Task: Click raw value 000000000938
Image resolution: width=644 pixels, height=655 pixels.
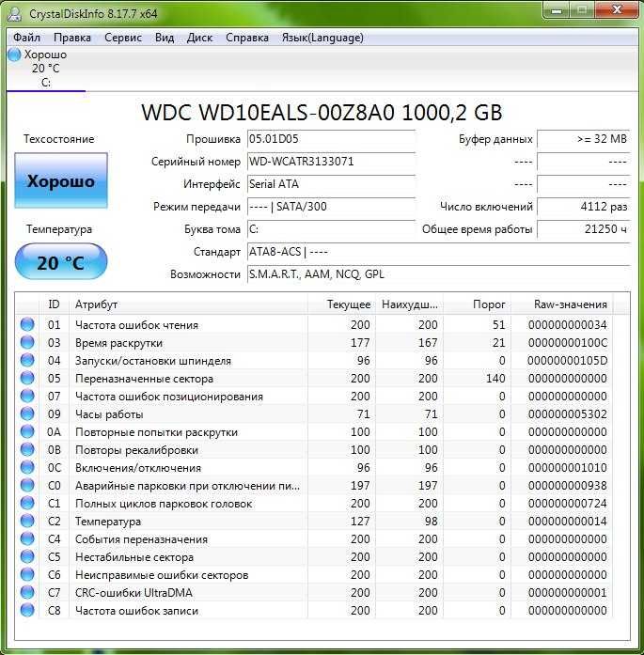Action: [x=567, y=486]
